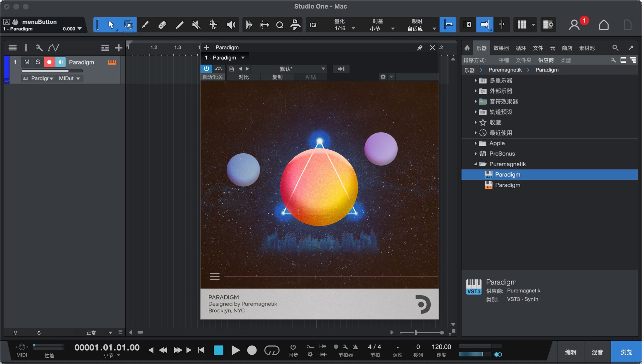Select the Arrow tool in toolbar

tap(111, 25)
